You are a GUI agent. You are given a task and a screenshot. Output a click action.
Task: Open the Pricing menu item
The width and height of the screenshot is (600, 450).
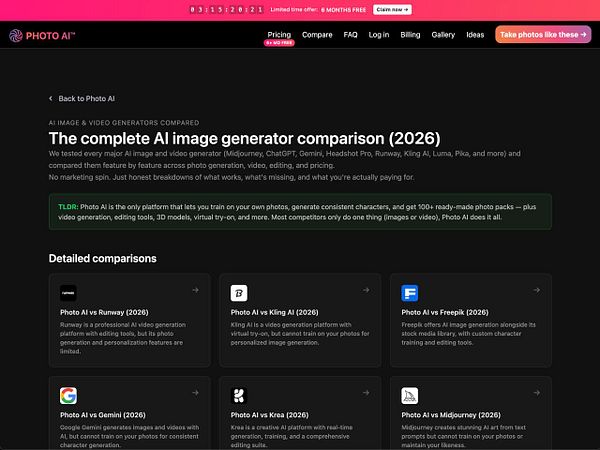click(279, 34)
